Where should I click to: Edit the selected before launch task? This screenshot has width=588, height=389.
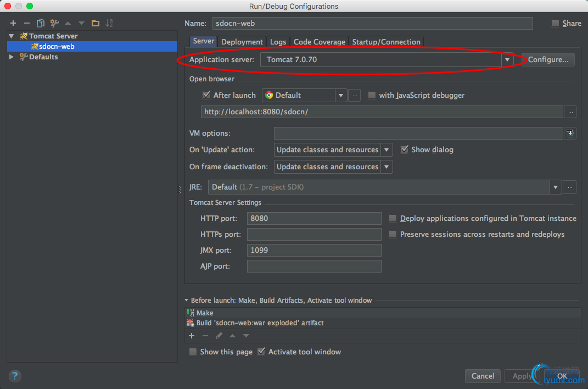pyautogui.click(x=219, y=336)
